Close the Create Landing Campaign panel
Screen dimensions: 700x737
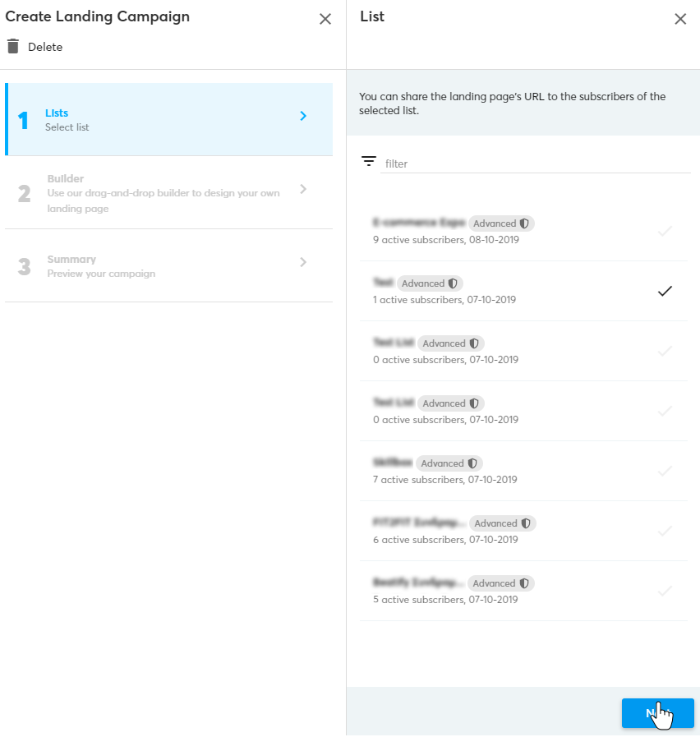(x=325, y=19)
